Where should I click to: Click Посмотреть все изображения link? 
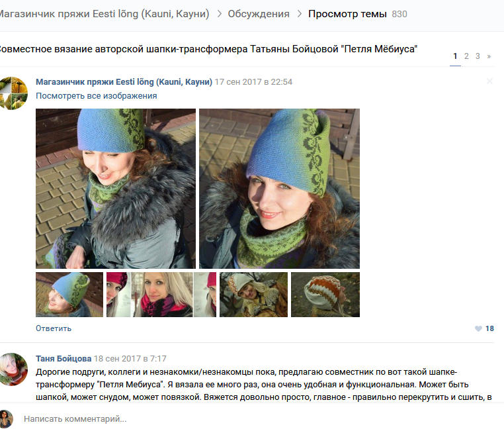point(97,96)
